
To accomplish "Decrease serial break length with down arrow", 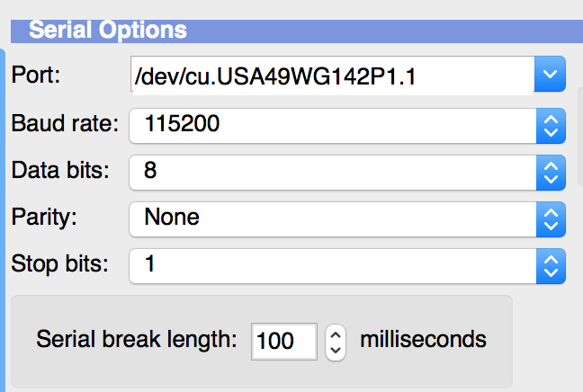I will pyautogui.click(x=336, y=350).
